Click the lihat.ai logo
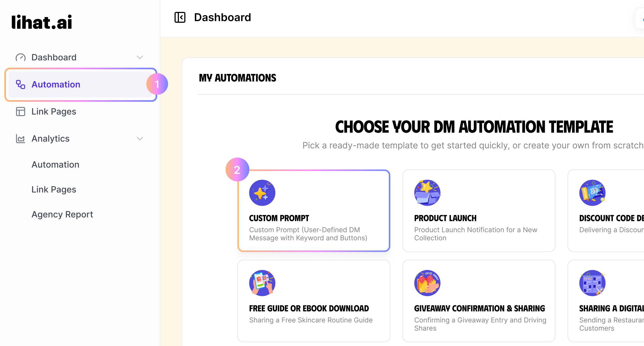 [42, 22]
